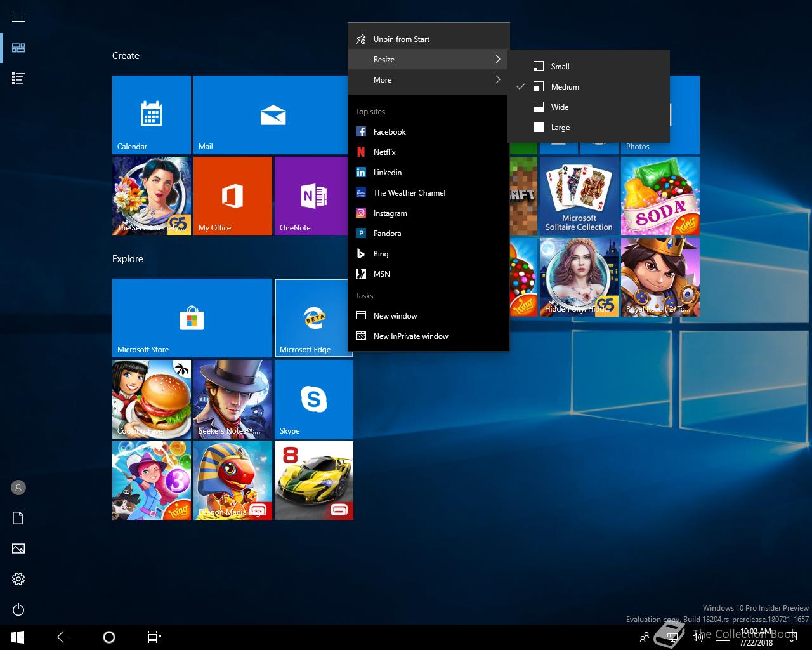This screenshot has width=812, height=650.
Task: Expand the More submenu
Action: click(x=429, y=80)
